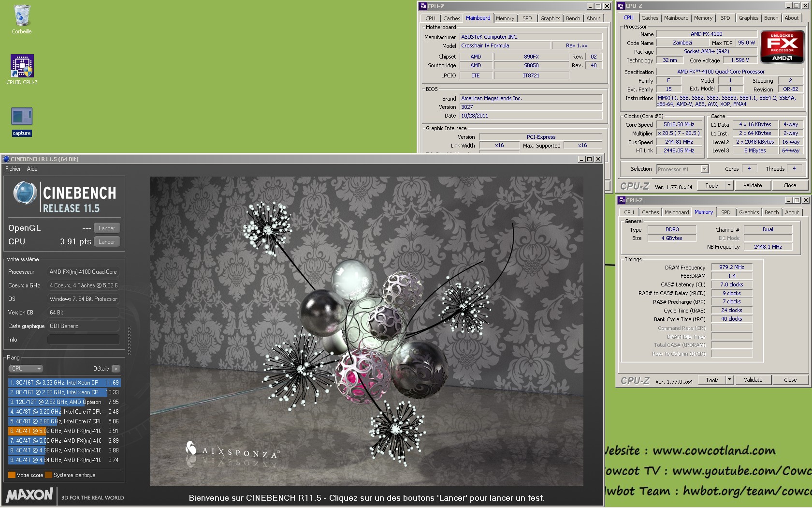
Task: Click the CPU tab window's CPU-Z title icon
Action: [x=621, y=6]
